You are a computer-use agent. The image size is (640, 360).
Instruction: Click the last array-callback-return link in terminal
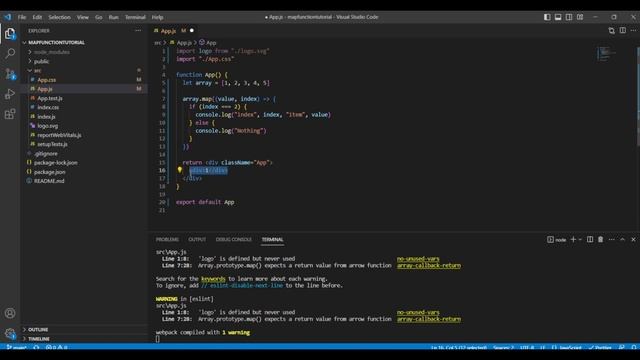coord(429,319)
